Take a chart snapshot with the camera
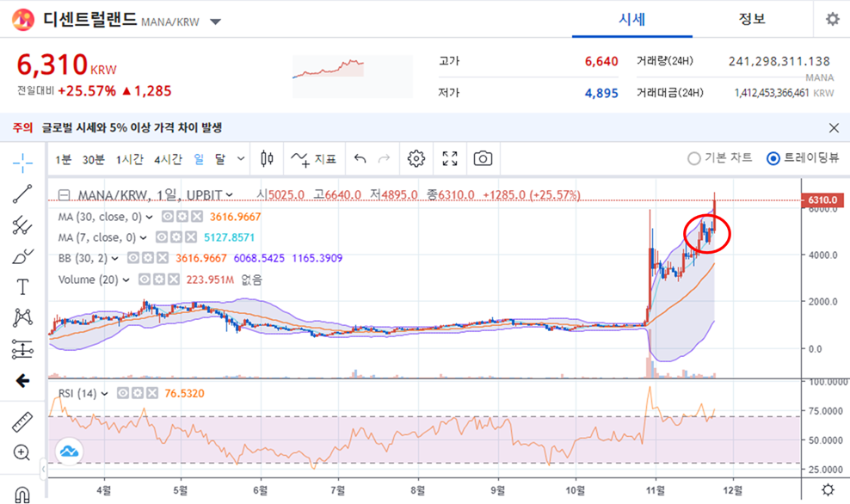The image size is (850, 504). 483,159
